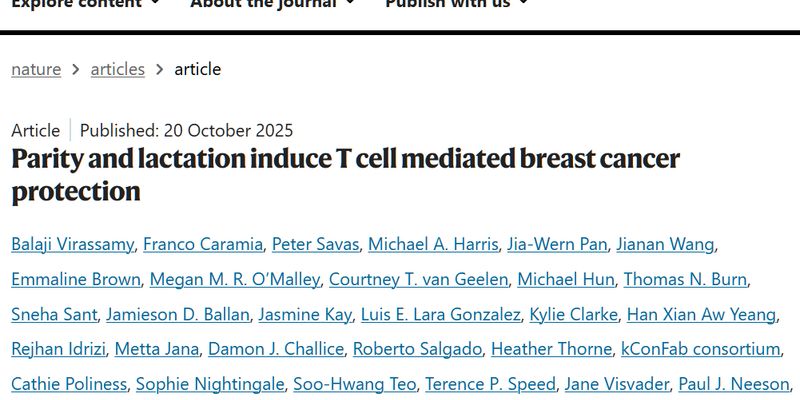
Task: Click author link Franco Caramia
Action: [202, 244]
